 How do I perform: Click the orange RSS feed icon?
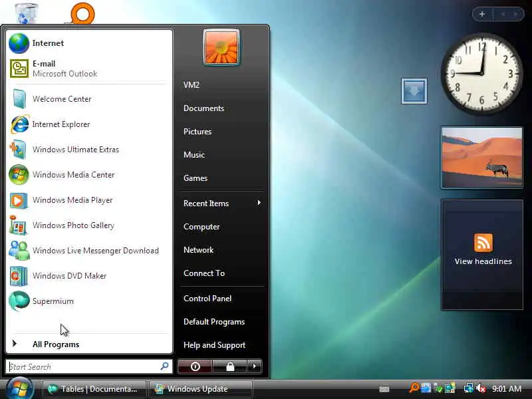pos(483,243)
